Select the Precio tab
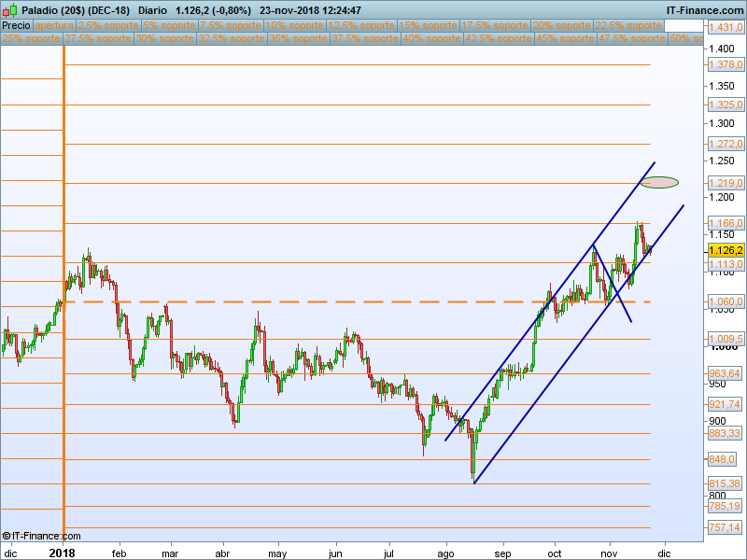 16,25
